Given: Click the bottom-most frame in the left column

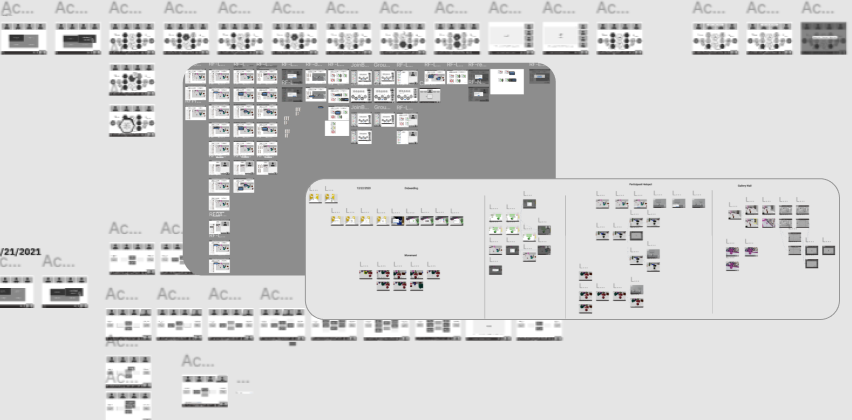Looking at the screenshot, I should click(128, 406).
